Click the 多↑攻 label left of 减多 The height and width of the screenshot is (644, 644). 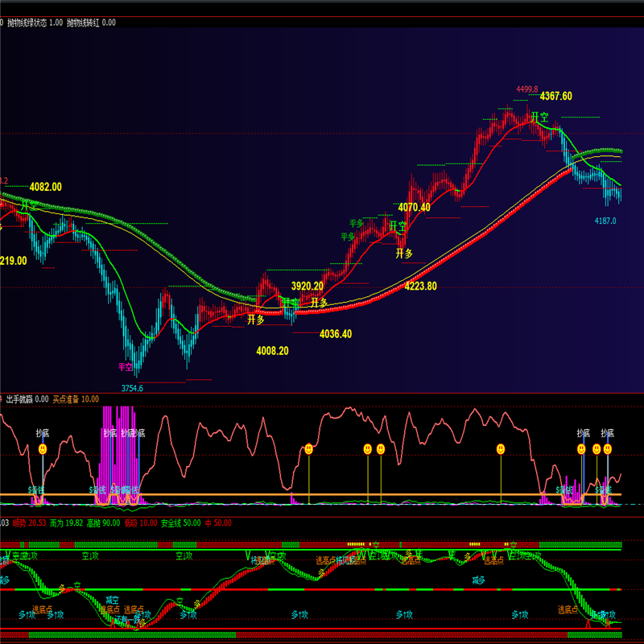[x=404, y=615]
